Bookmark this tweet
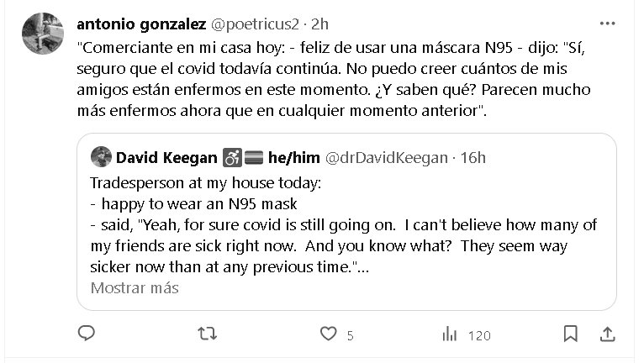 coord(570,334)
